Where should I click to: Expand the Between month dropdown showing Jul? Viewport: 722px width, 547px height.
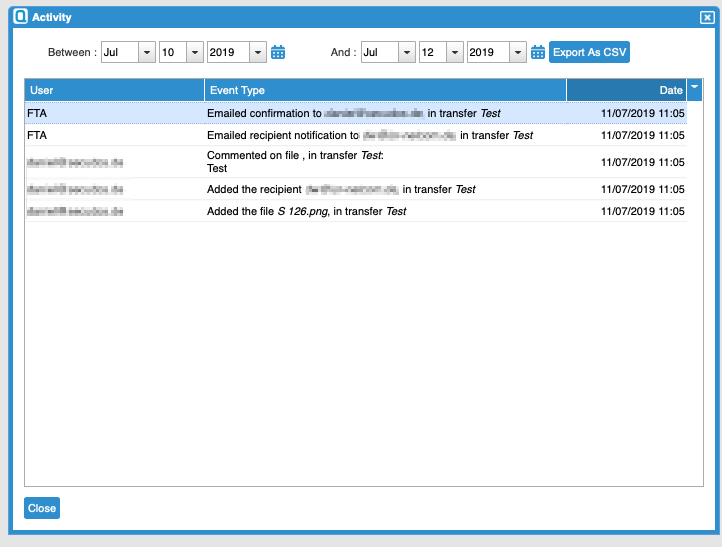147,52
